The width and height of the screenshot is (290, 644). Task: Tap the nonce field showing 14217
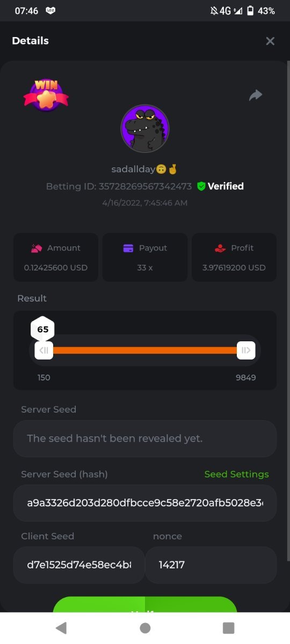point(211,565)
